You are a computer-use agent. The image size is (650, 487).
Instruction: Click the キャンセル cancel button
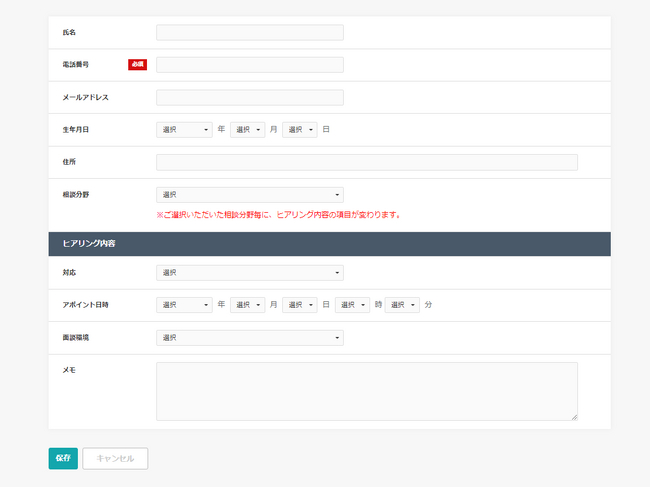coord(115,458)
